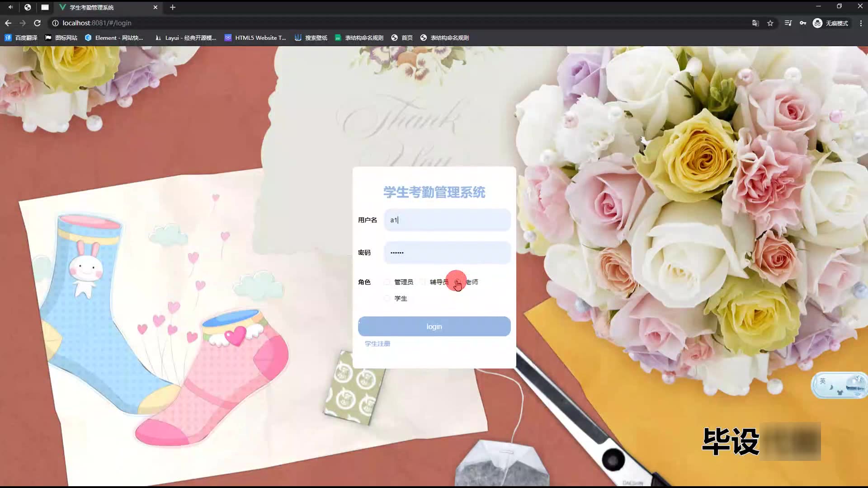Open the Element bookmark in bar
This screenshot has width=868, height=488.
114,38
